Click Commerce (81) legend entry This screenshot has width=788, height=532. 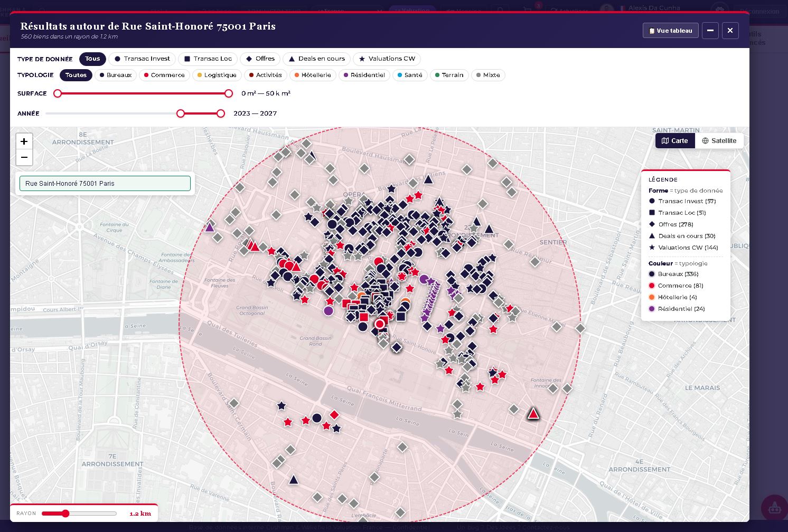coord(676,286)
